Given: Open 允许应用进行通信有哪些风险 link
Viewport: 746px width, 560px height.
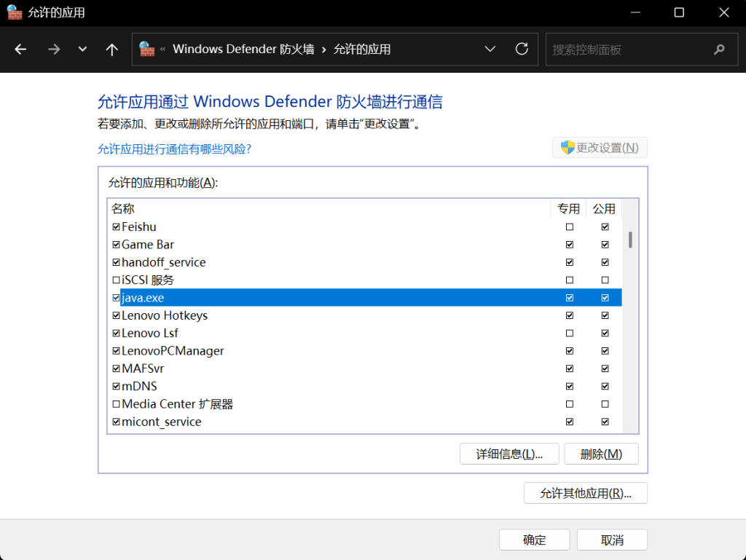Looking at the screenshot, I should point(174,149).
